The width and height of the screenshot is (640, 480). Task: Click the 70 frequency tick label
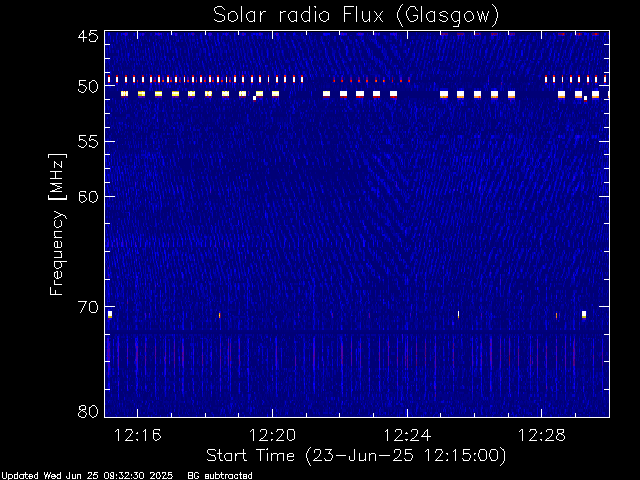coord(88,307)
